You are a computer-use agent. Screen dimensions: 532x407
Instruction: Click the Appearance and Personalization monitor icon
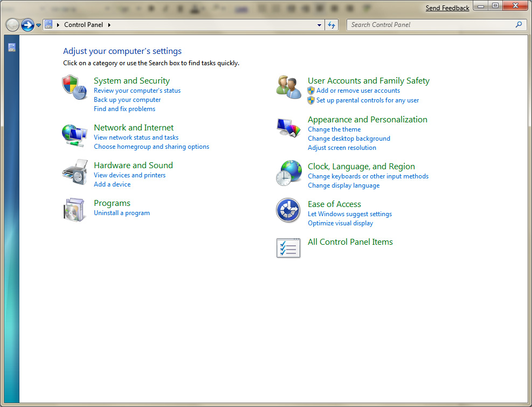(x=288, y=128)
